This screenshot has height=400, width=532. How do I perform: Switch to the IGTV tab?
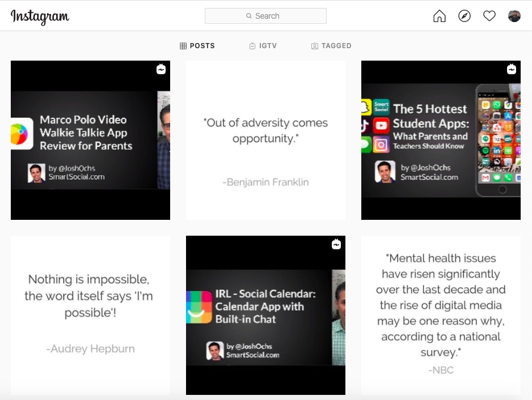(x=263, y=46)
